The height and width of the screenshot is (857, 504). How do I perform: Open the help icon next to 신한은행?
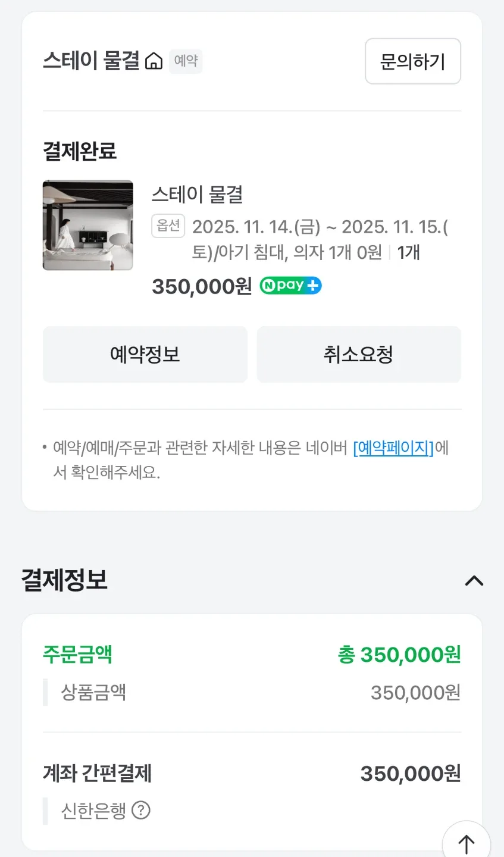pos(140,810)
